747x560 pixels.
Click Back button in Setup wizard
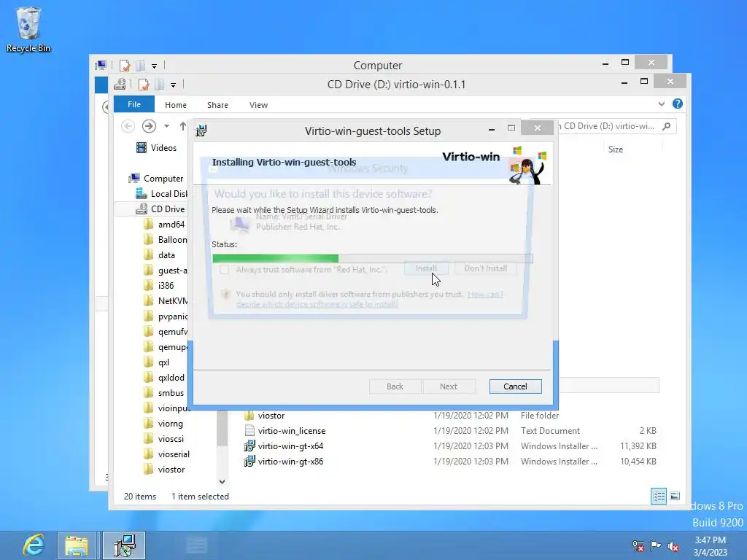click(x=395, y=386)
